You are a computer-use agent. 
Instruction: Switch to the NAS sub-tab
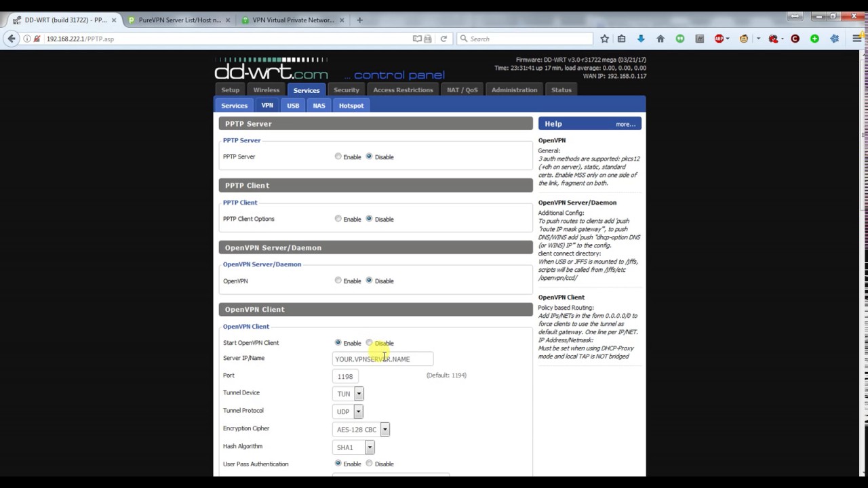(319, 105)
